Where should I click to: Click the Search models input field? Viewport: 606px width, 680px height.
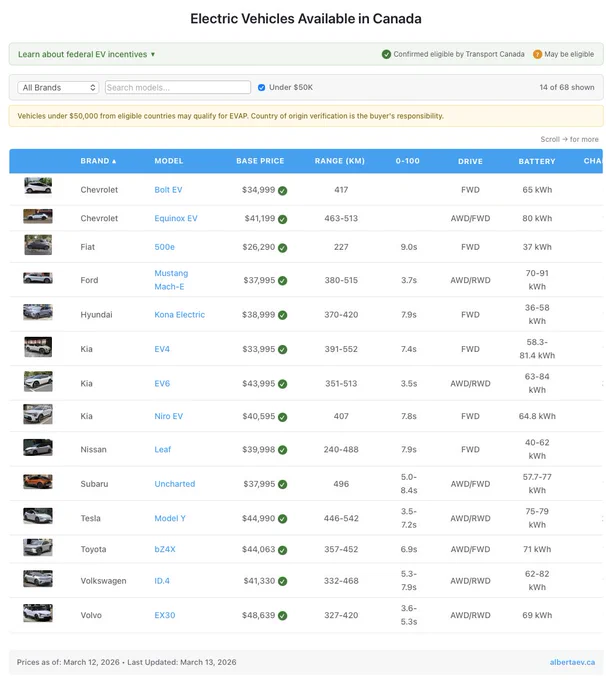tap(178, 88)
